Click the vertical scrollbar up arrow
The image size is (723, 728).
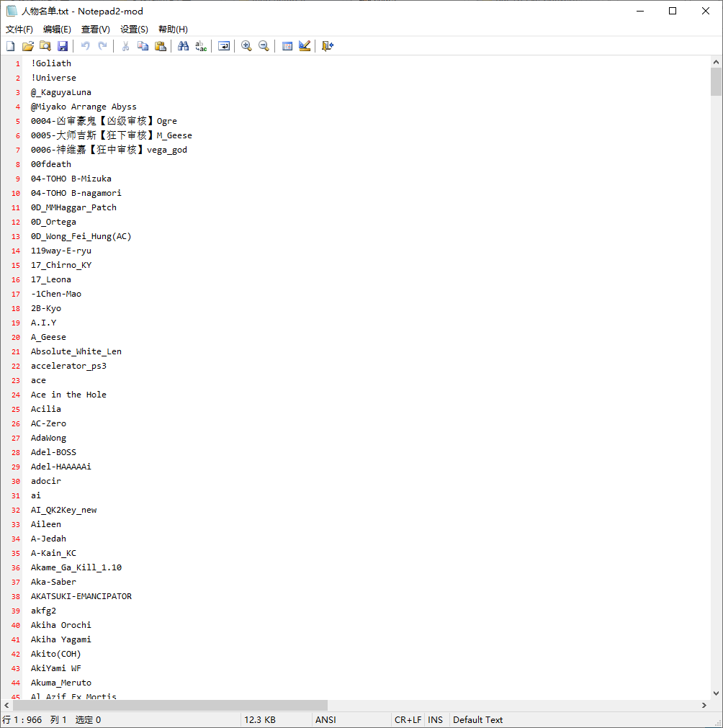point(716,62)
